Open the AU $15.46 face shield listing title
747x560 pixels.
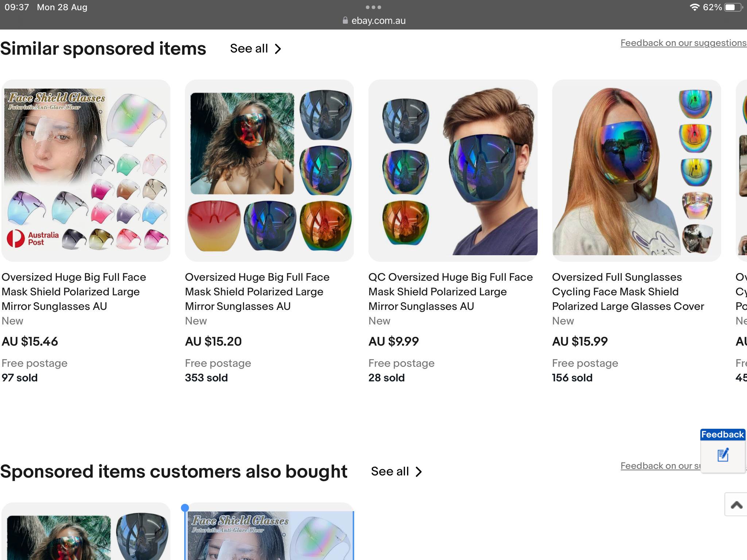74,291
